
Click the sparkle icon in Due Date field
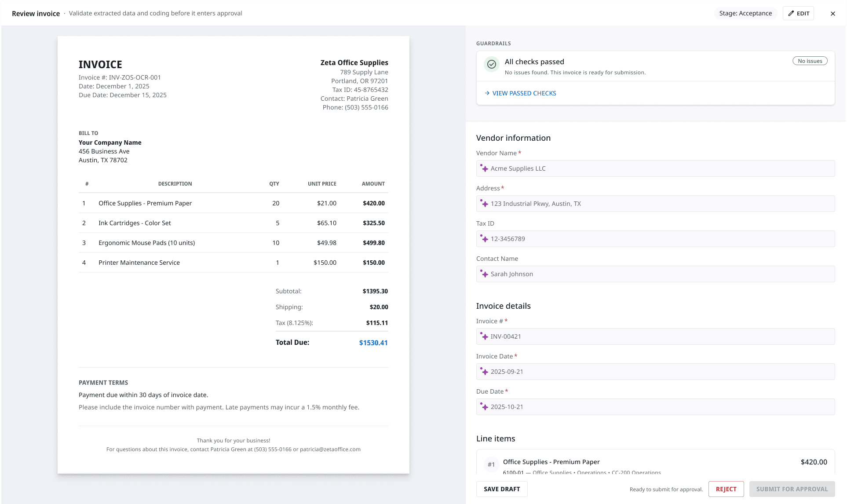click(484, 406)
